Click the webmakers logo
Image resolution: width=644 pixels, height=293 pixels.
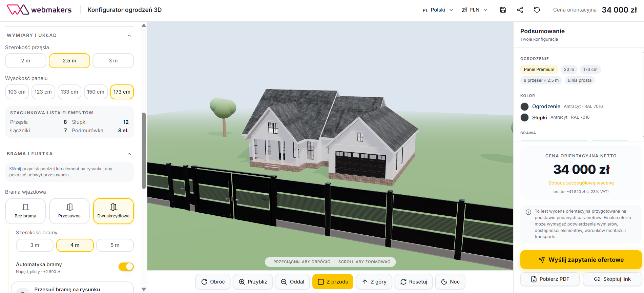coord(39,9)
